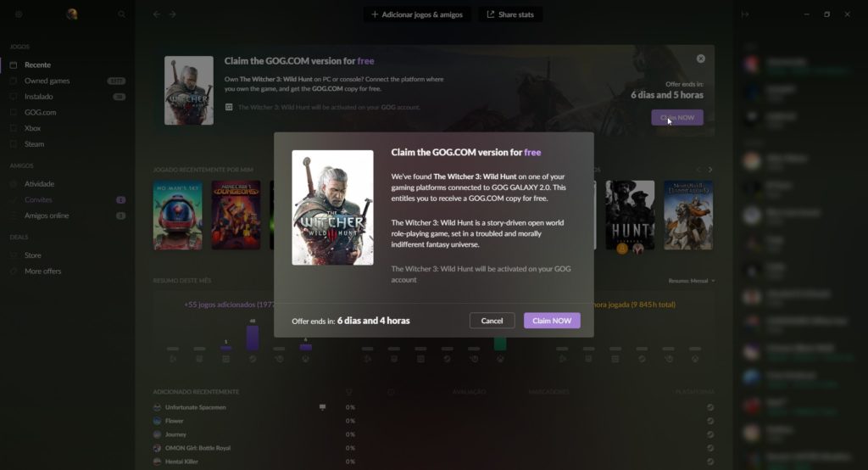Show the previous games in the recently played carousel
The height and width of the screenshot is (470, 868).
tap(698, 170)
